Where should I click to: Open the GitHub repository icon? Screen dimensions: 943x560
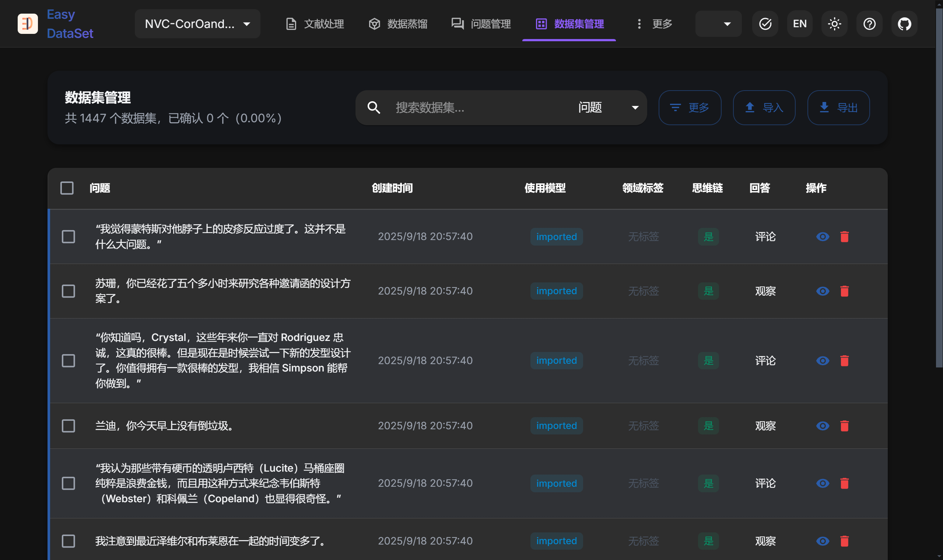(904, 24)
